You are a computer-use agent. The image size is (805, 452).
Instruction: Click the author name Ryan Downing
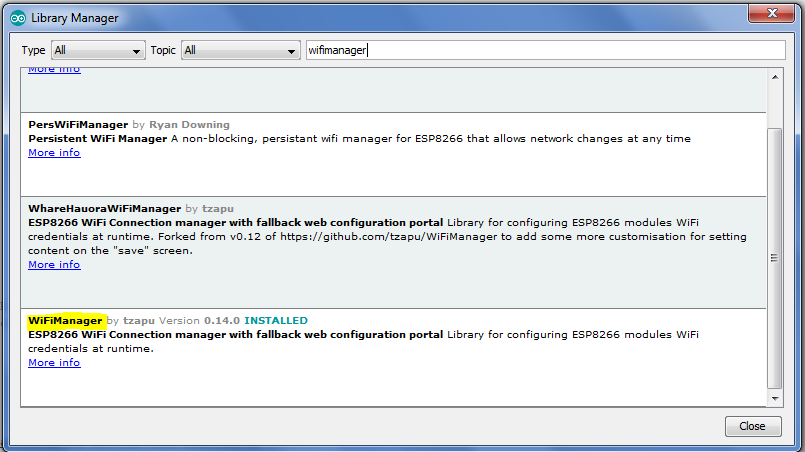[189, 125]
